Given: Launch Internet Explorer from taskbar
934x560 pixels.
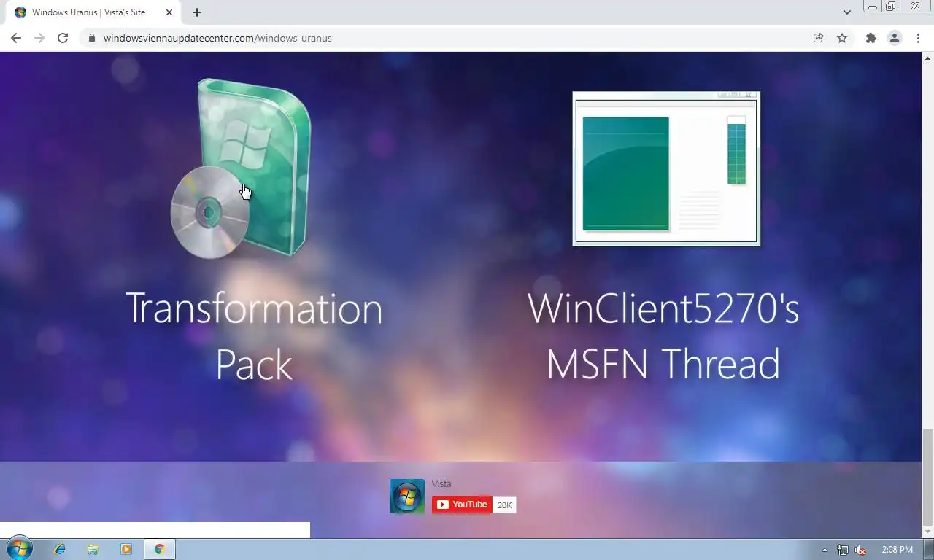Looking at the screenshot, I should pos(60,549).
